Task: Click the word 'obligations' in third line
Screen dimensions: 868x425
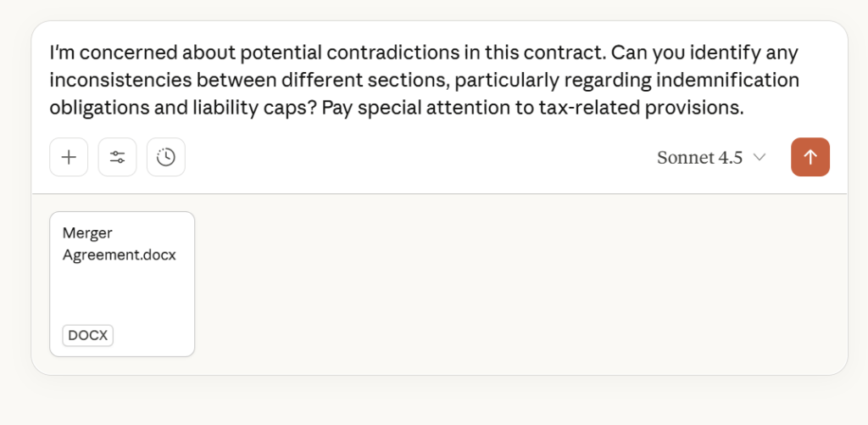Action: click(x=92, y=109)
